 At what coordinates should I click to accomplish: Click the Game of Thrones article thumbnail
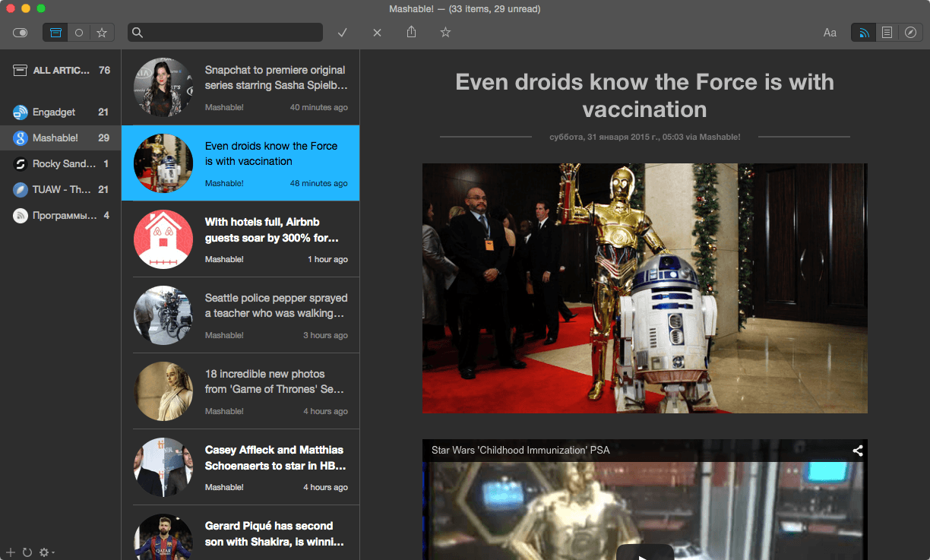(x=163, y=391)
